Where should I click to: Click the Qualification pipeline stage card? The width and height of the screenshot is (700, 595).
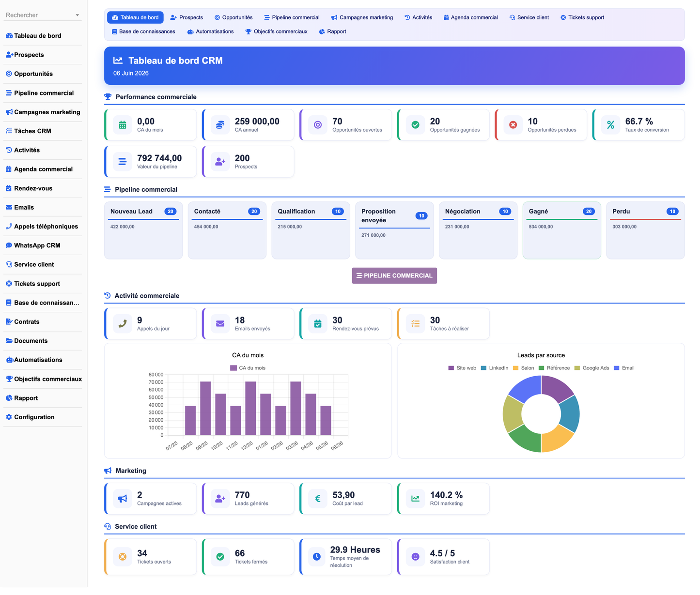(311, 230)
